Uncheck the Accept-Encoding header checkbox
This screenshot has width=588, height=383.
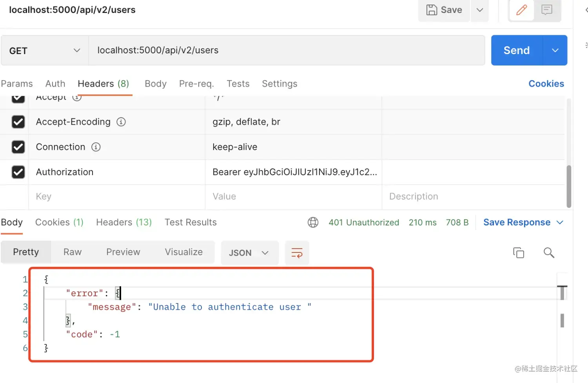pyautogui.click(x=18, y=122)
